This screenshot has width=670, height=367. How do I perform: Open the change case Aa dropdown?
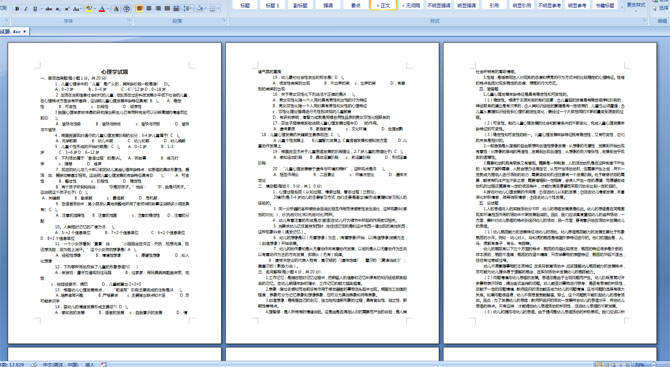coord(77,9)
